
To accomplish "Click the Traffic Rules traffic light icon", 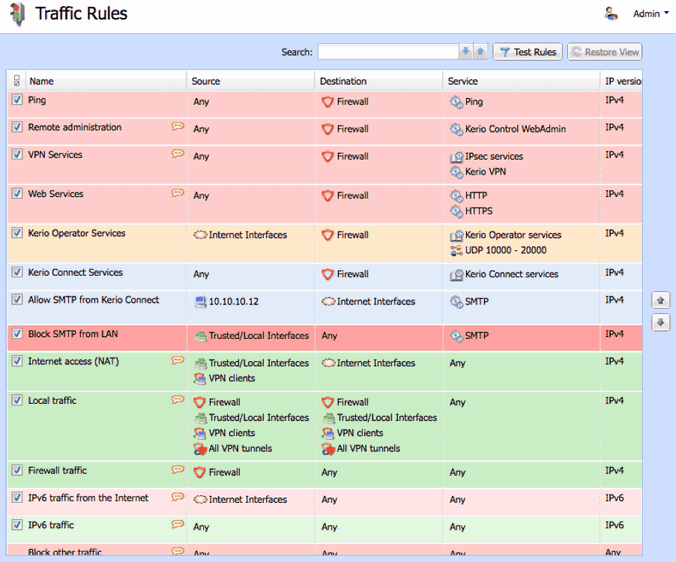I will [x=18, y=14].
